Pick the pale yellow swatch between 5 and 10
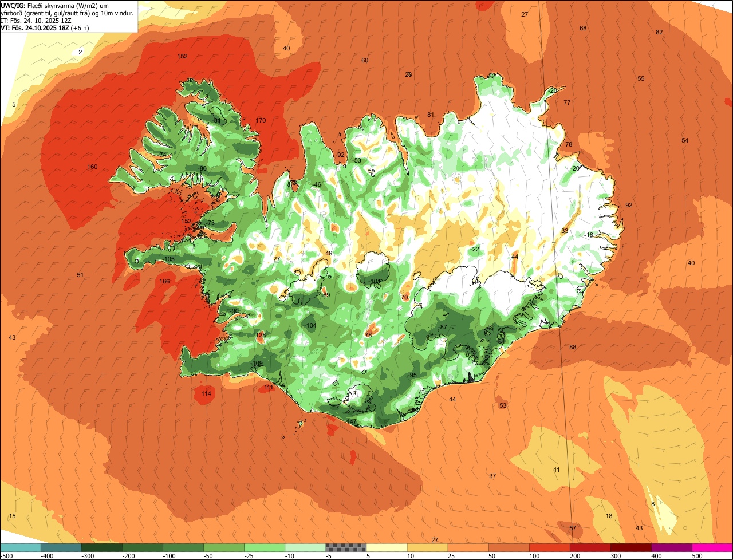The image size is (733, 560). pos(386,547)
